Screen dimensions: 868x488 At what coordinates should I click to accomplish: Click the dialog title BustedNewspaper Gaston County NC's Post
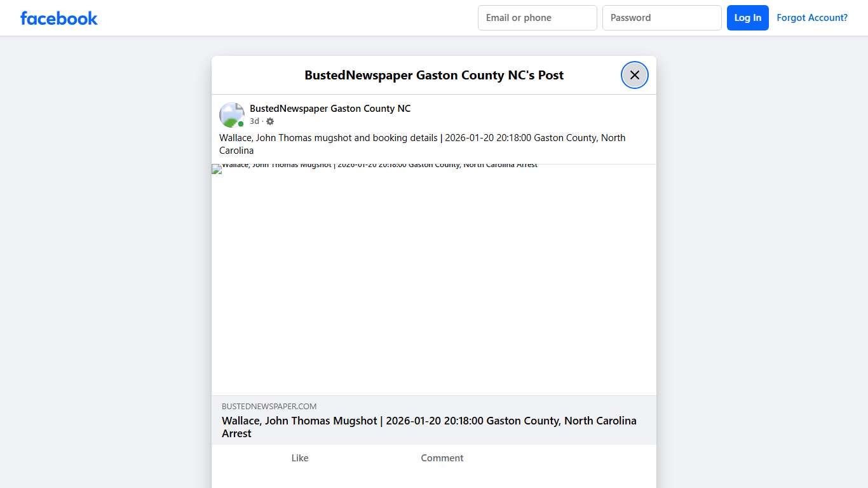pyautogui.click(x=434, y=74)
